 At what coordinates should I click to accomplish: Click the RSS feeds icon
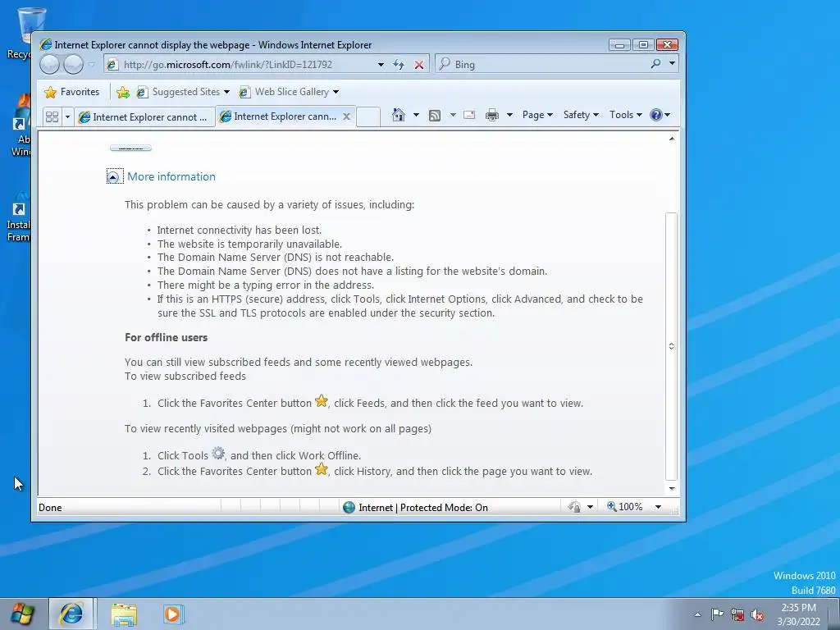(435, 115)
